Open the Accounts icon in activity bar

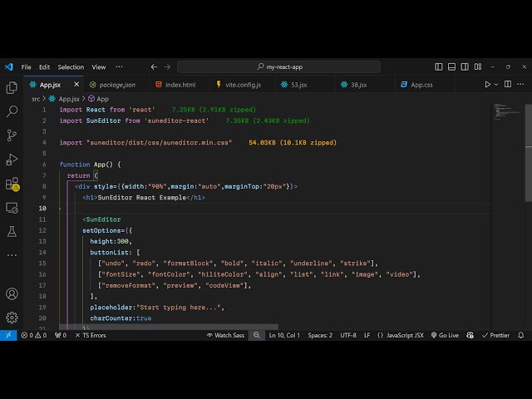coord(12,293)
